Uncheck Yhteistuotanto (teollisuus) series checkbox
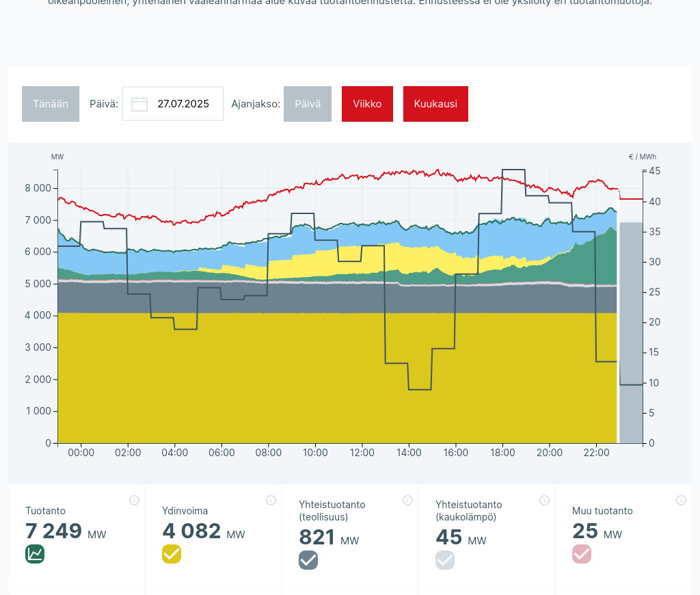 click(308, 560)
